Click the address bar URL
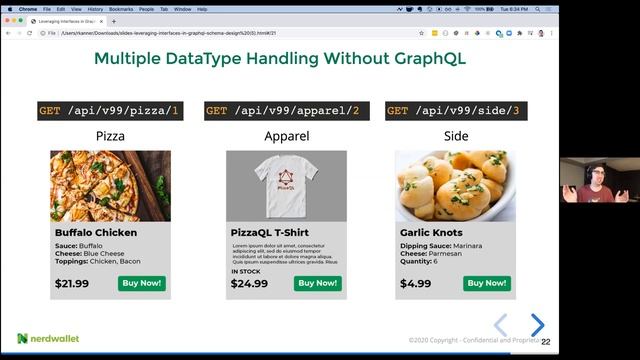The image size is (640, 360). [168, 33]
